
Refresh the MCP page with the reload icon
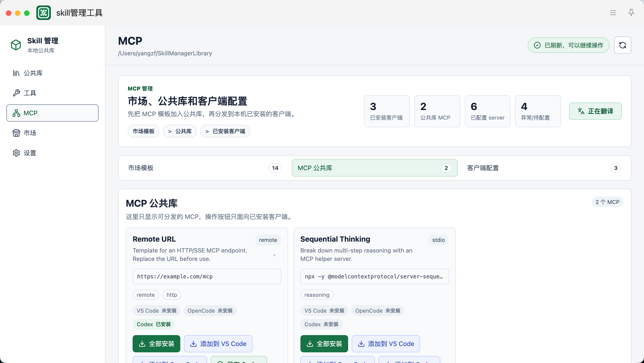[622, 45]
